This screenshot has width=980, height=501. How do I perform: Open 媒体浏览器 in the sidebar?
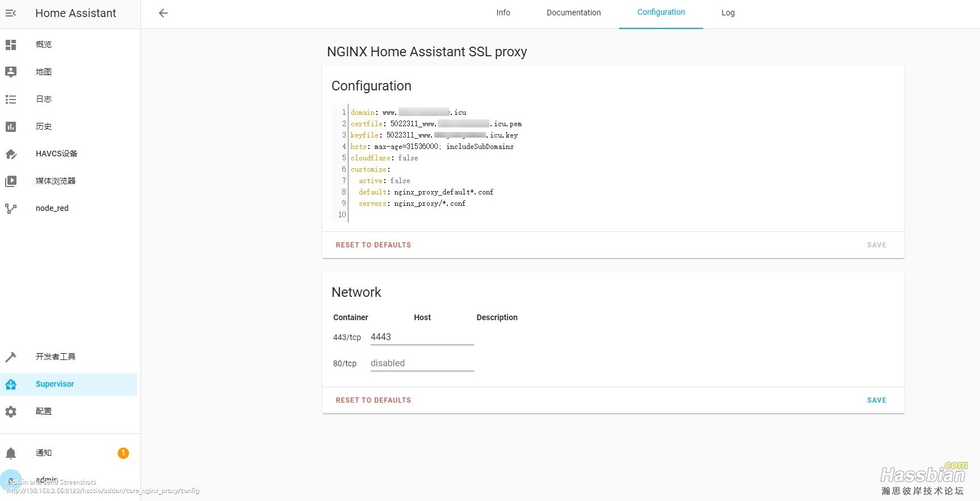(x=56, y=181)
